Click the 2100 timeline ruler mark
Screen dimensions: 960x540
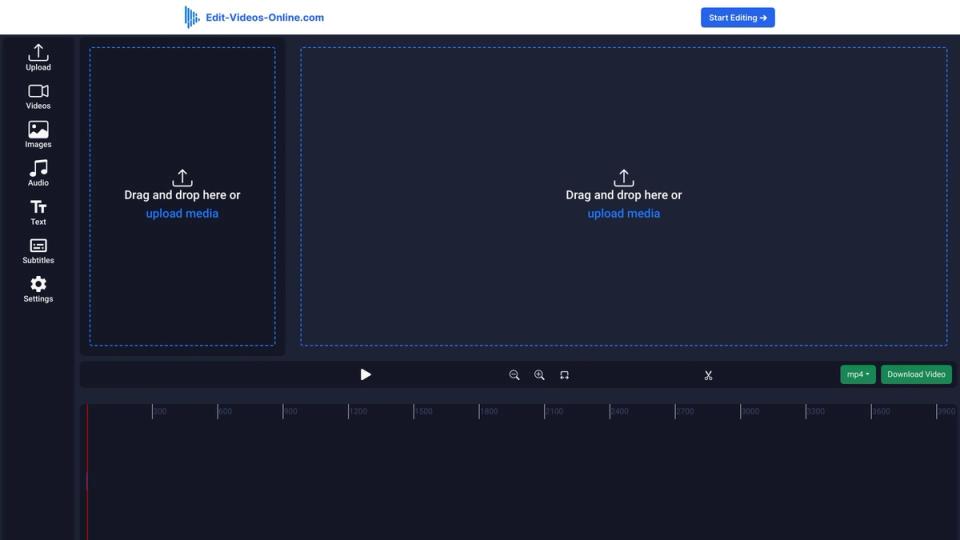(x=553, y=411)
